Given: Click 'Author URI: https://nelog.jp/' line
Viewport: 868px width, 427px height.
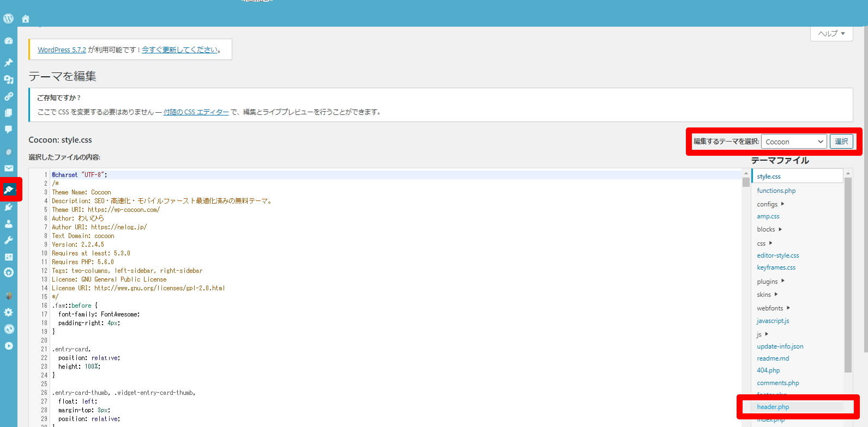Looking at the screenshot, I should pyautogui.click(x=99, y=227).
